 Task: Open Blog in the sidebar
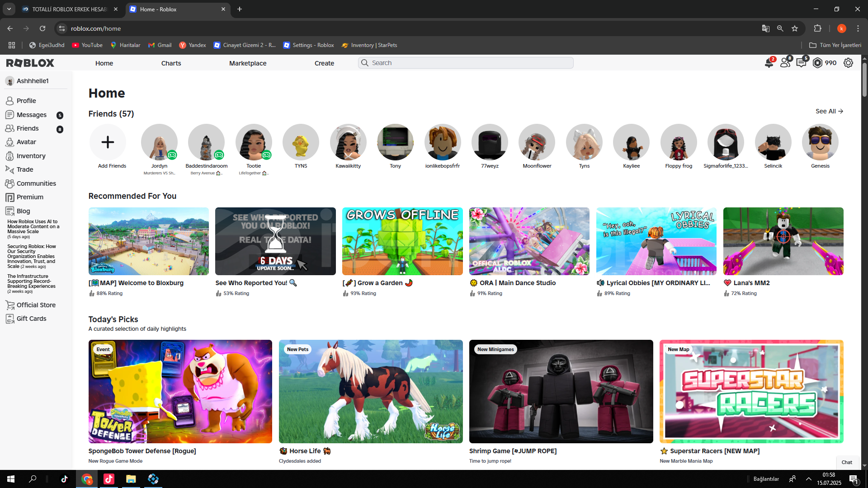(23, 211)
